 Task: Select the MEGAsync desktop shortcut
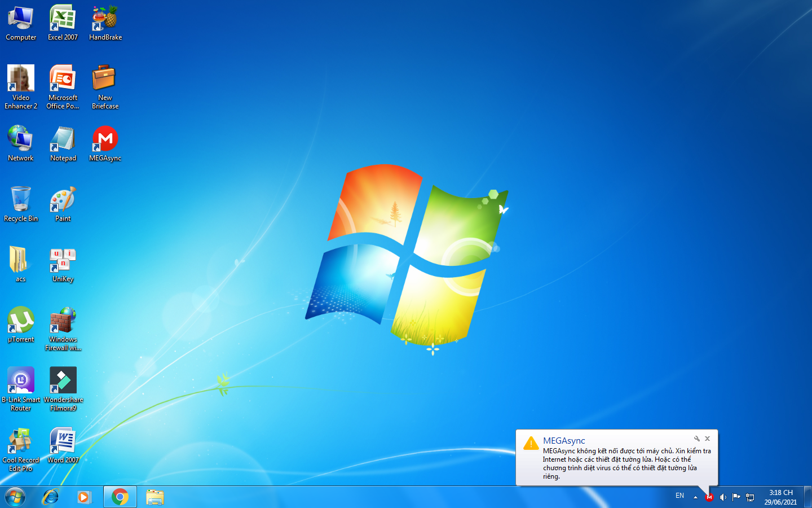point(105,144)
